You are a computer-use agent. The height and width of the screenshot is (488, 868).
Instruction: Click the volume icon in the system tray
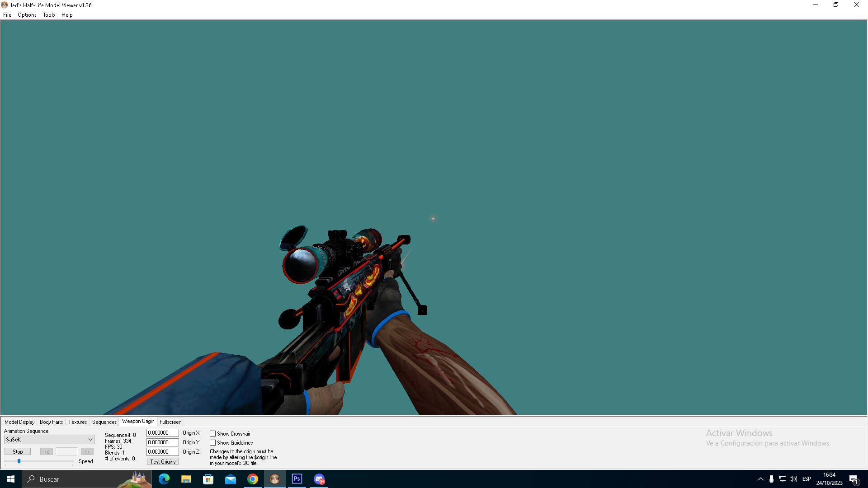click(x=793, y=479)
